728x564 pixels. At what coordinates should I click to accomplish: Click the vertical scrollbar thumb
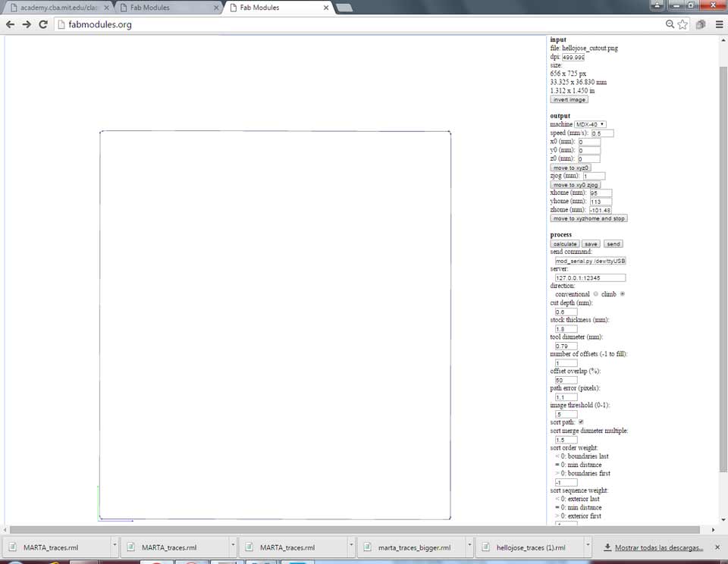coord(723,269)
